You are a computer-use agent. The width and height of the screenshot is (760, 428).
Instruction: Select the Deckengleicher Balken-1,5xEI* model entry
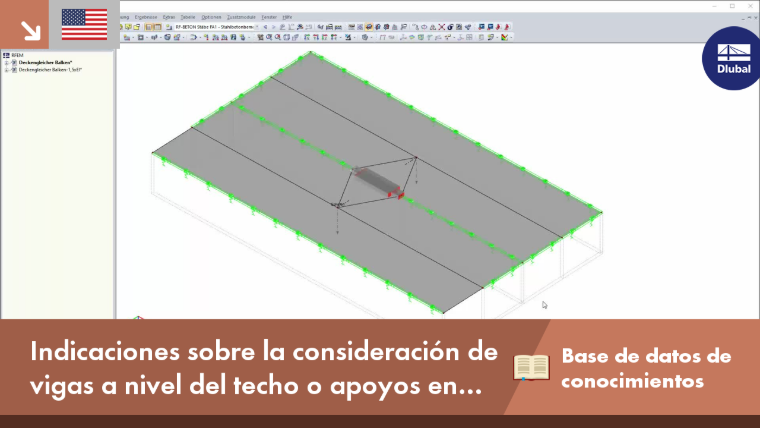(x=50, y=70)
